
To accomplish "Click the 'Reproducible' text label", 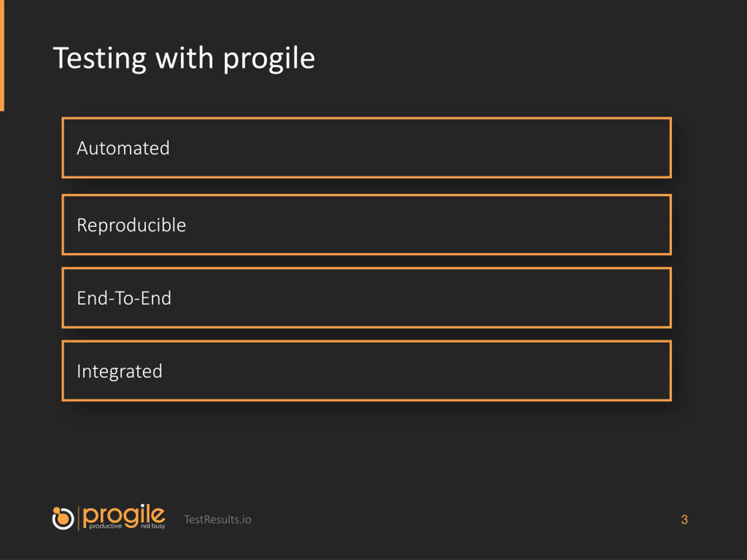I will (x=131, y=225).
